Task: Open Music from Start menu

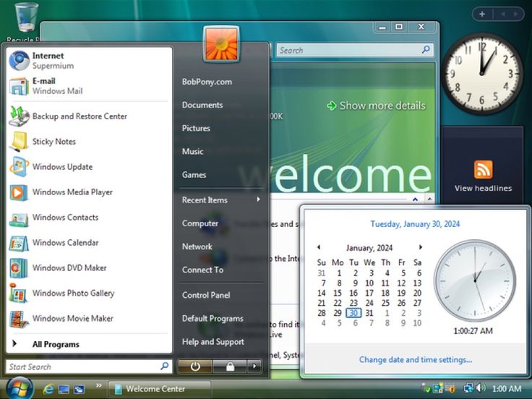Action: 192,152
